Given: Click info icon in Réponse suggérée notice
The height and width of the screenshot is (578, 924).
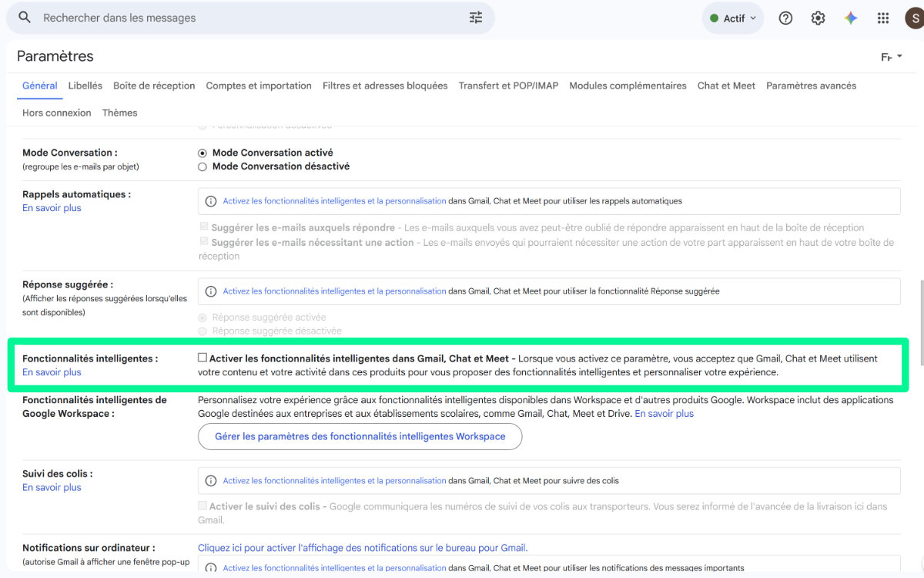Looking at the screenshot, I should (211, 291).
